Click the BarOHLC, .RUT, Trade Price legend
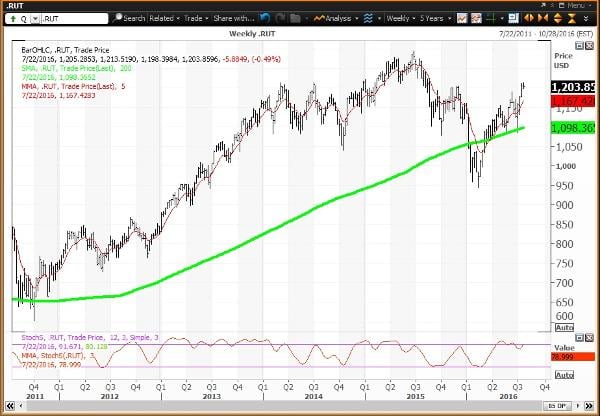The width and height of the screenshot is (600, 416). click(x=65, y=50)
